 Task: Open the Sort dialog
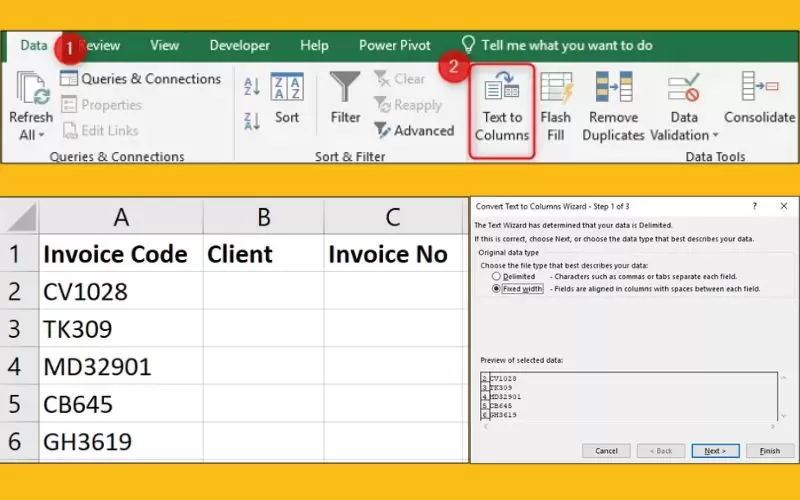pyautogui.click(x=287, y=99)
